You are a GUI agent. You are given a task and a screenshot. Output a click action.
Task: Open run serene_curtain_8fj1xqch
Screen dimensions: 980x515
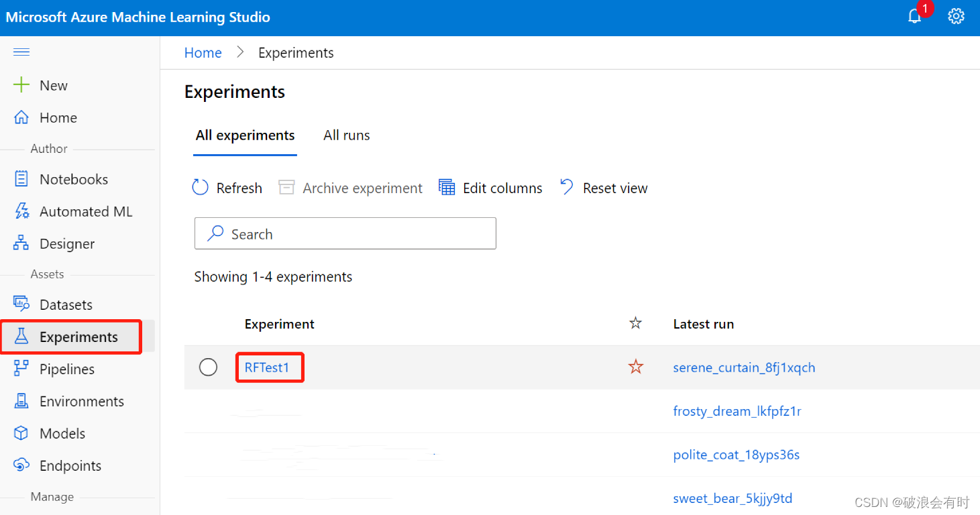pyautogui.click(x=745, y=367)
